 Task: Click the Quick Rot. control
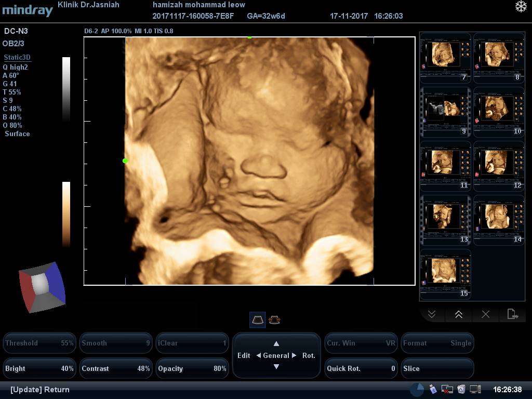pyautogui.click(x=361, y=368)
